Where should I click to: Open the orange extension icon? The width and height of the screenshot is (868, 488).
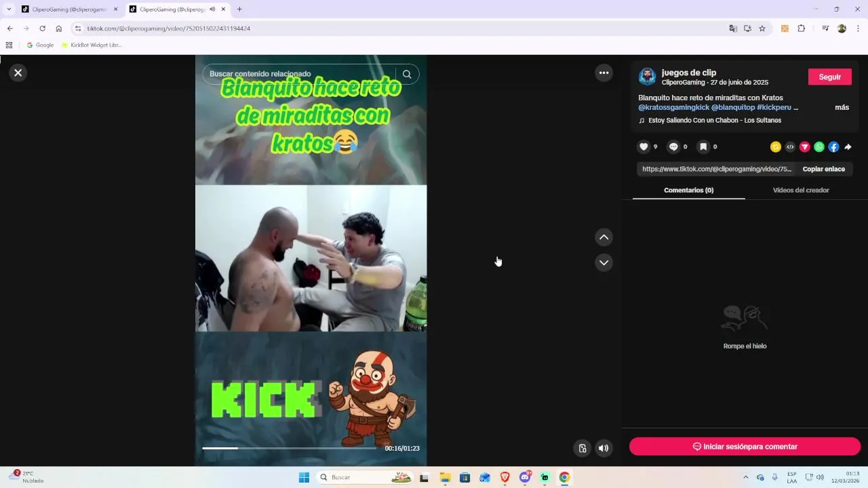click(785, 28)
